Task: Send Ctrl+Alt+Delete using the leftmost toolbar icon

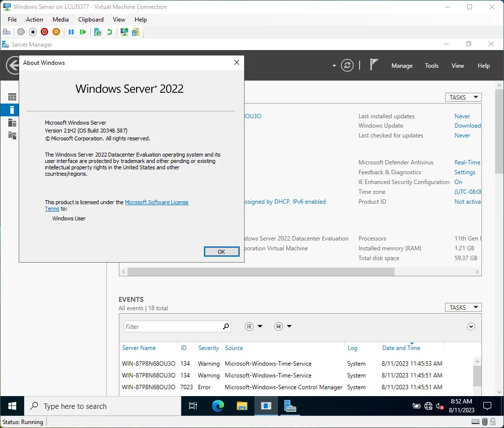Action: (7, 31)
